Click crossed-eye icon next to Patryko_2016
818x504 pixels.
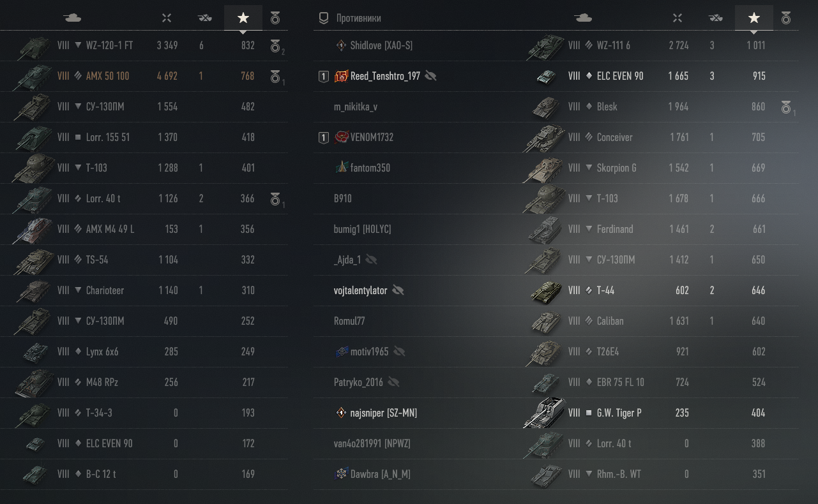[393, 382]
